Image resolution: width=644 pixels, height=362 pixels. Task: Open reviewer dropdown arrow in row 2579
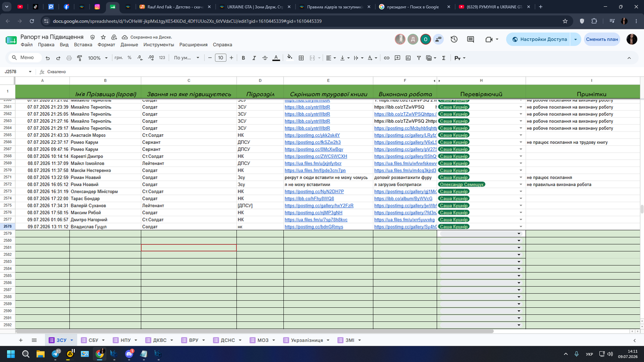(519, 234)
